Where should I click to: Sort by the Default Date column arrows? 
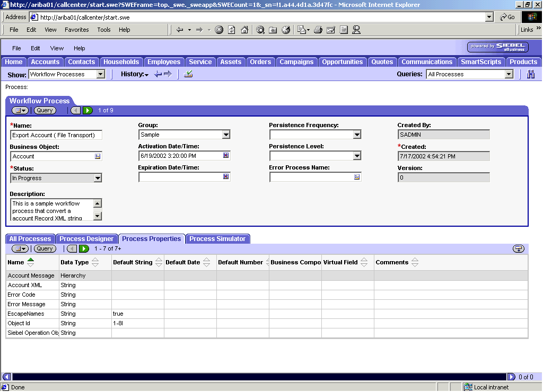206,262
